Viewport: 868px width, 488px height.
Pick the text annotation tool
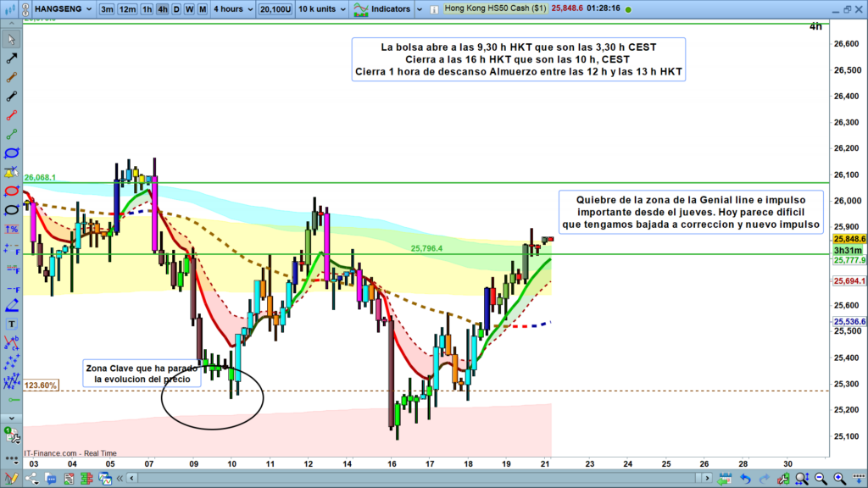12,324
